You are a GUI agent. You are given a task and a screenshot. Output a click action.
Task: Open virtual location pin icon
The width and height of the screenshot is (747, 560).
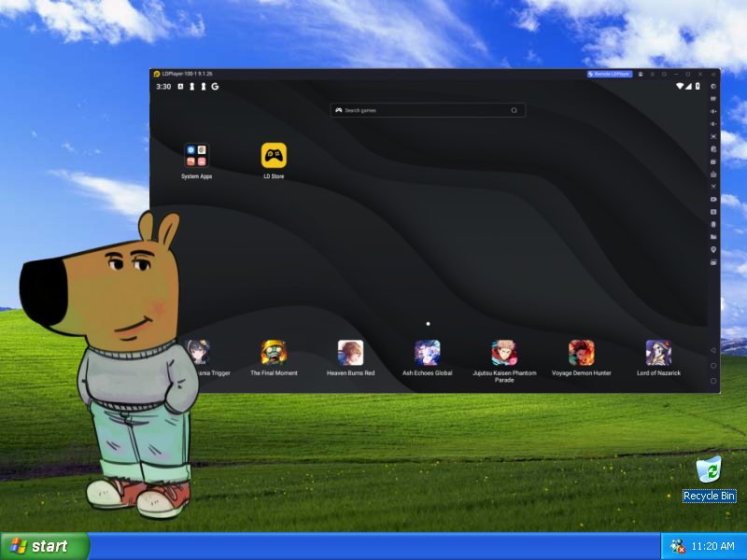pyautogui.click(x=713, y=249)
